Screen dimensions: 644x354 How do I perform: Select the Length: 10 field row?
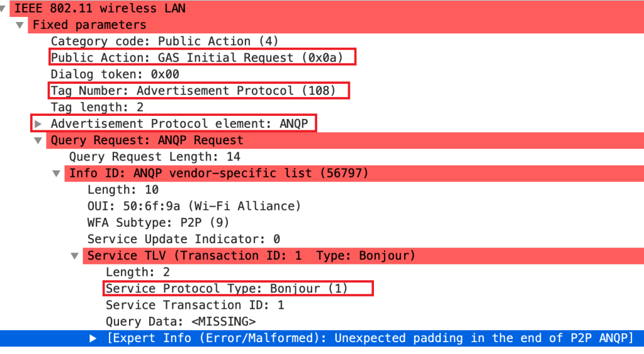point(123,190)
